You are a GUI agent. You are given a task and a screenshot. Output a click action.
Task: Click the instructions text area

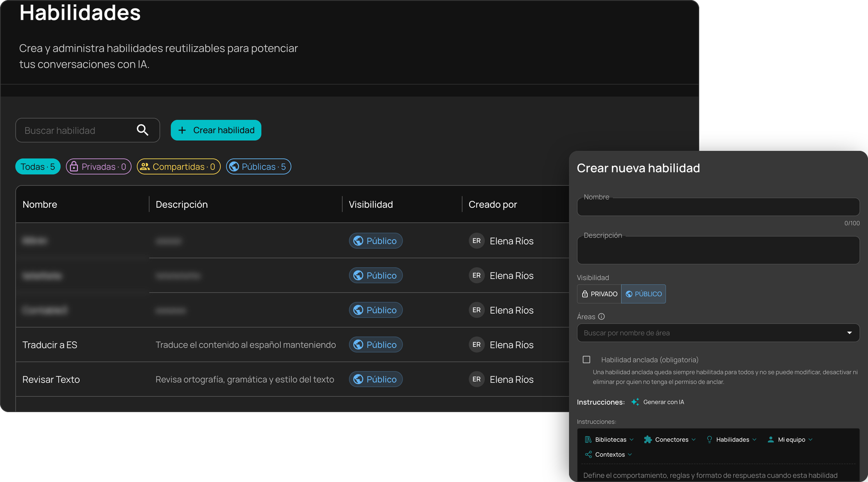718,474
